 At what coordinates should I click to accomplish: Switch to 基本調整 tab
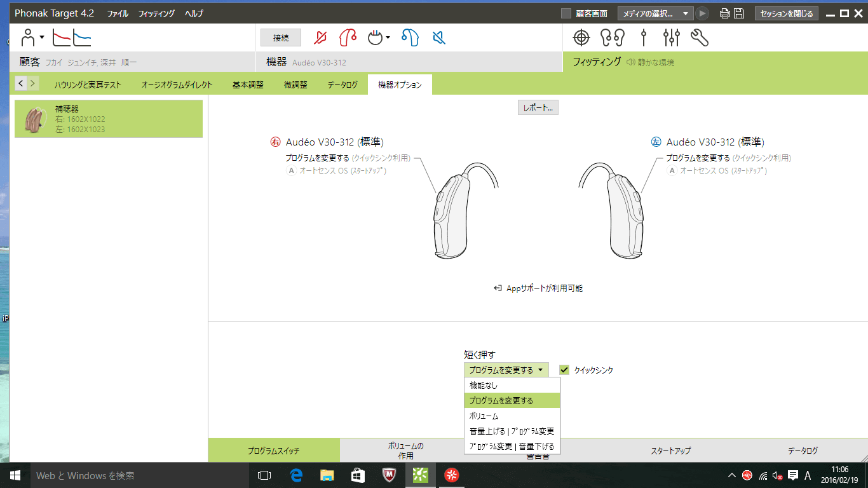pos(248,85)
